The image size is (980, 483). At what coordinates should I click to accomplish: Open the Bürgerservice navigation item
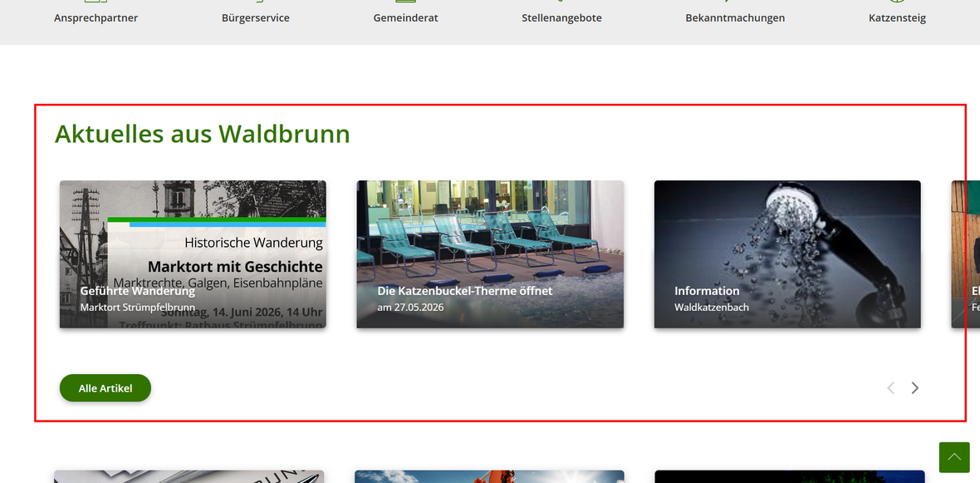(256, 17)
